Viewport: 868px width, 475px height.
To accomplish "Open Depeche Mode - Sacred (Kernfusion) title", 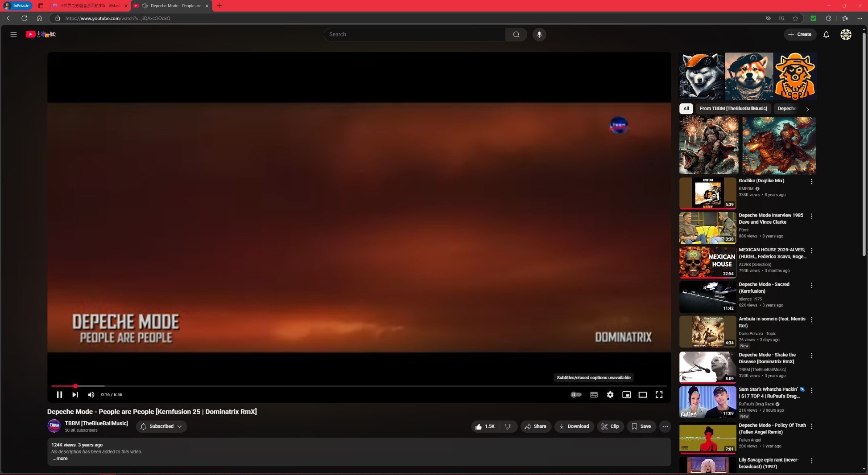I will pyautogui.click(x=764, y=288).
